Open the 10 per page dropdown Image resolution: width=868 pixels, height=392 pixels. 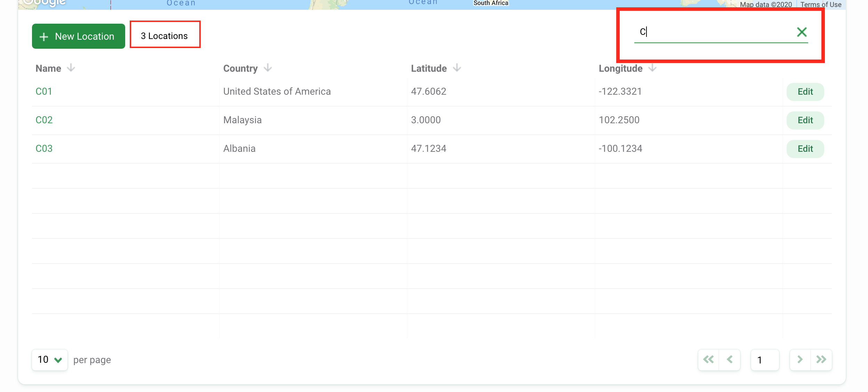point(50,360)
